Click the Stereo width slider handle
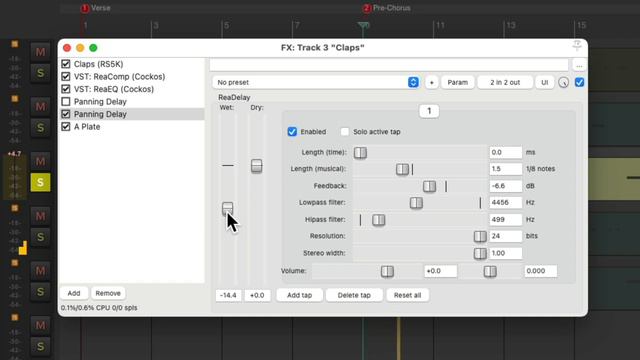This screenshot has width=640, height=360. (480, 253)
